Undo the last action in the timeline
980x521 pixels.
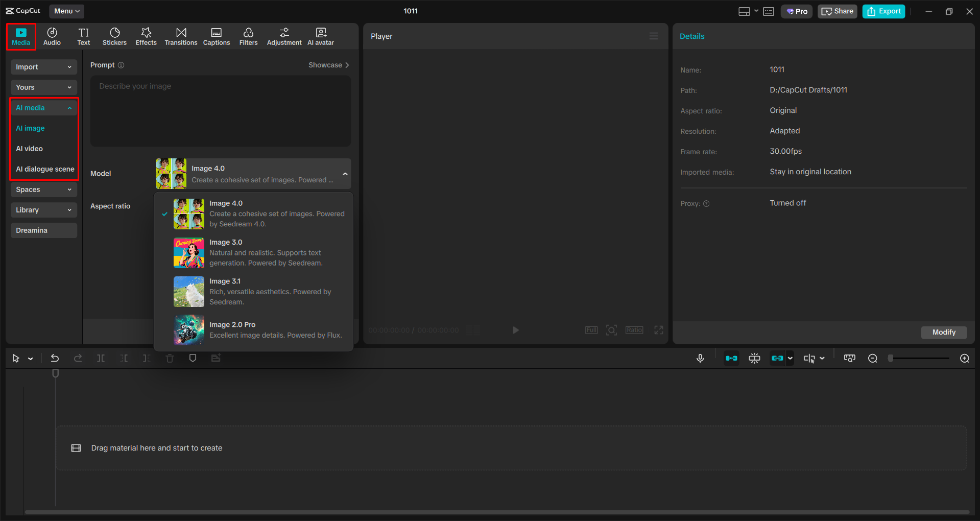[x=55, y=358]
